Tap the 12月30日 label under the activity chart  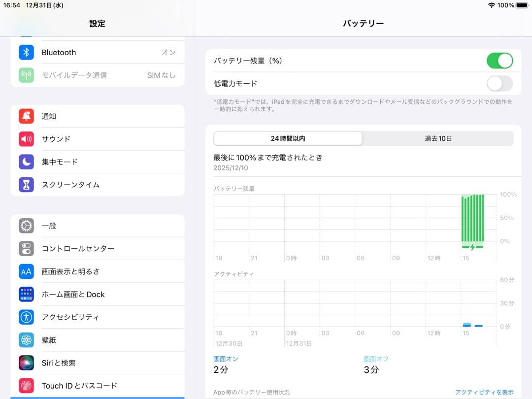pyautogui.click(x=229, y=343)
